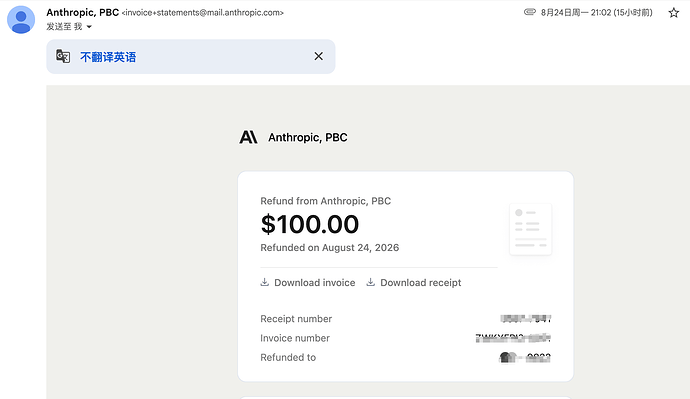Screen dimensions: 690x399
Task: Click the email timestamp 8月24日 21:02
Action: point(596,12)
